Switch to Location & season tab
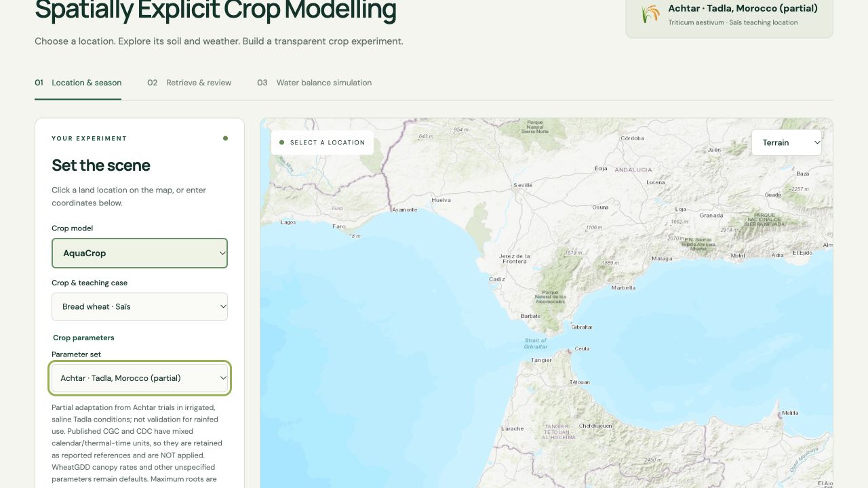This screenshot has width=868, height=488. coord(78,83)
